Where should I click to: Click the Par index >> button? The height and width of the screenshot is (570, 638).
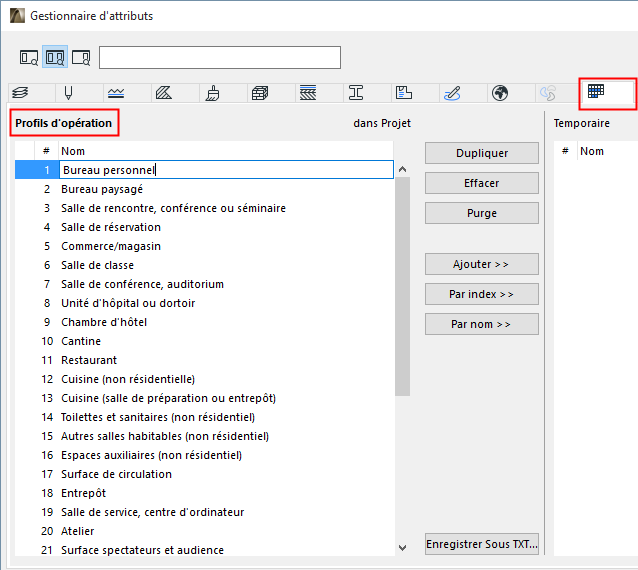(482, 294)
